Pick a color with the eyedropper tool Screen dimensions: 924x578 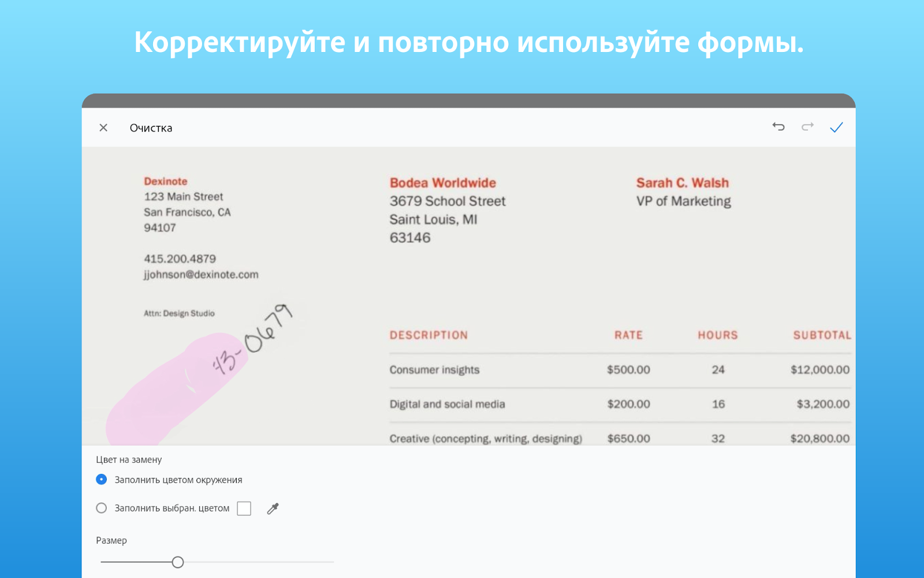pos(273,508)
